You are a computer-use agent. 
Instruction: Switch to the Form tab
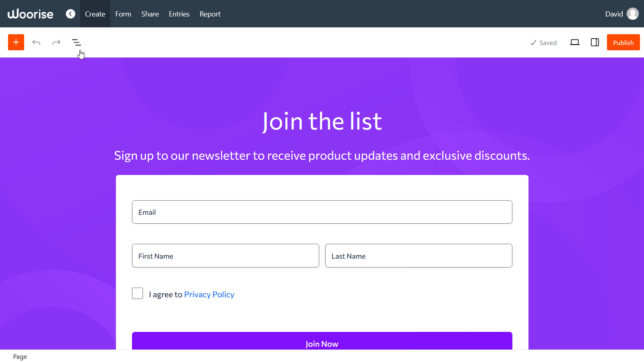point(123,14)
